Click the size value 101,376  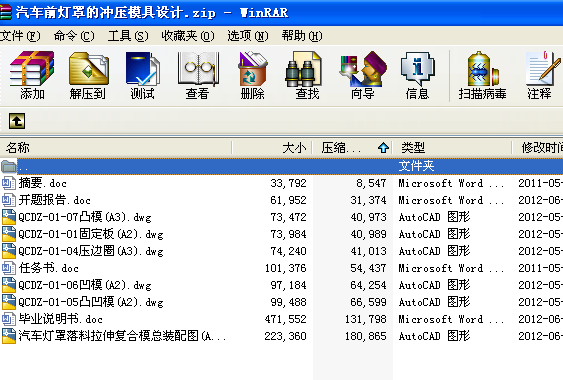click(285, 268)
